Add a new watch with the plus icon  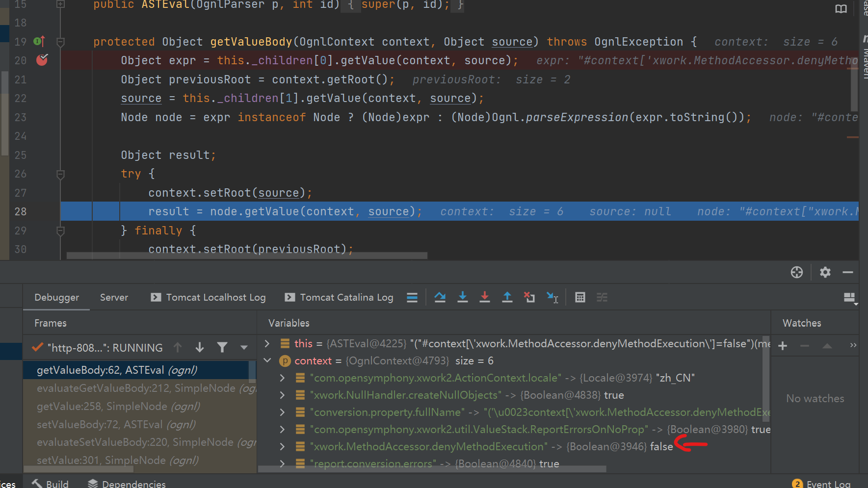coord(783,346)
